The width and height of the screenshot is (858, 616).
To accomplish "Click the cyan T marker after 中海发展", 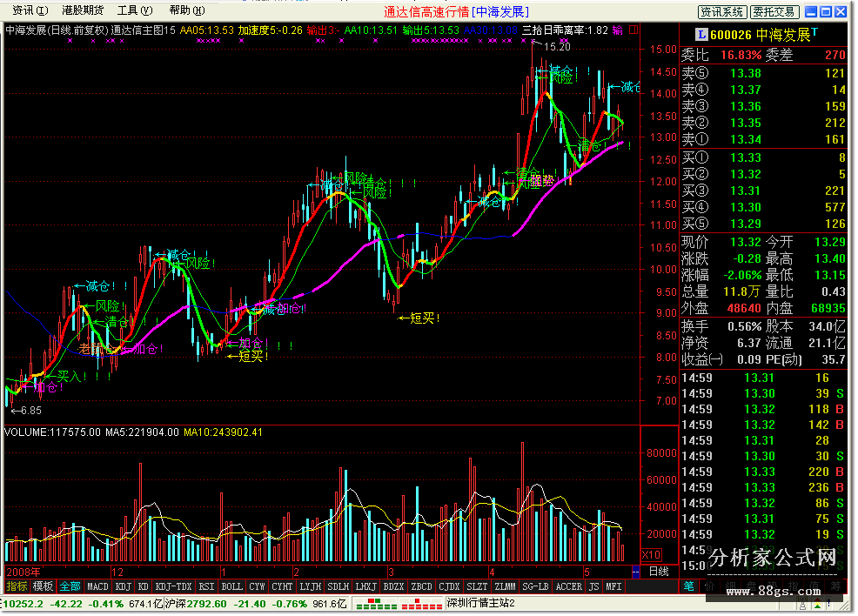I will click(814, 32).
